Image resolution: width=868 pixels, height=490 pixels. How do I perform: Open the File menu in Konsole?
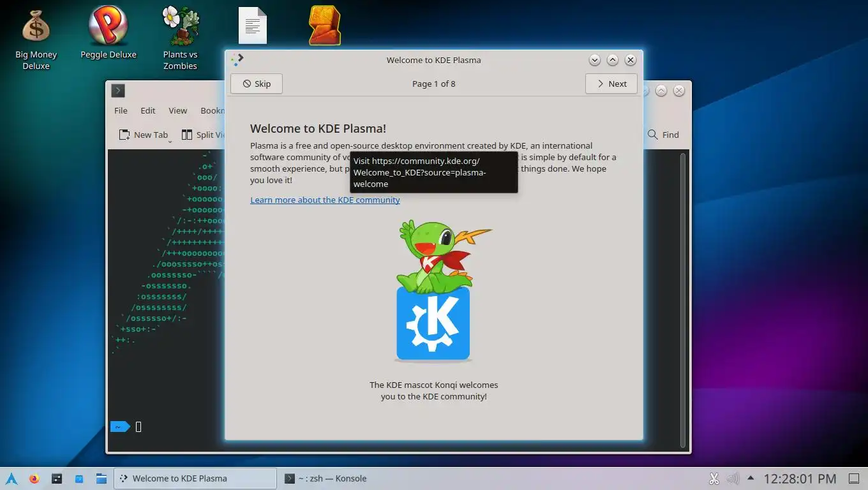pyautogui.click(x=121, y=110)
